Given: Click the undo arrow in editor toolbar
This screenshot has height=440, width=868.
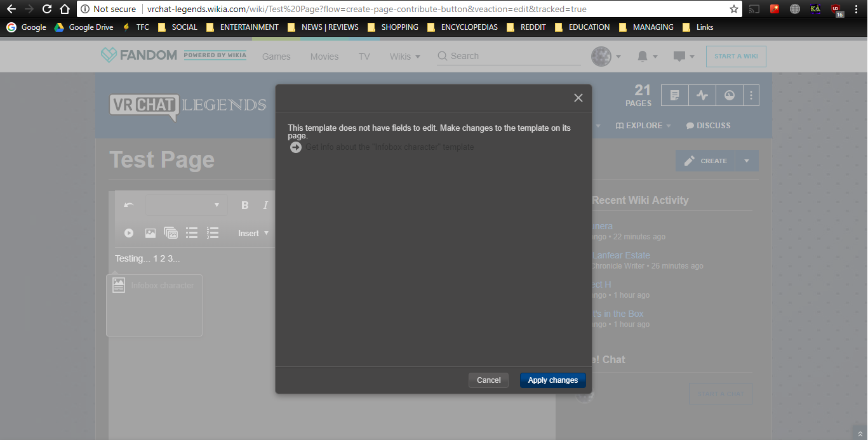Looking at the screenshot, I should point(129,205).
